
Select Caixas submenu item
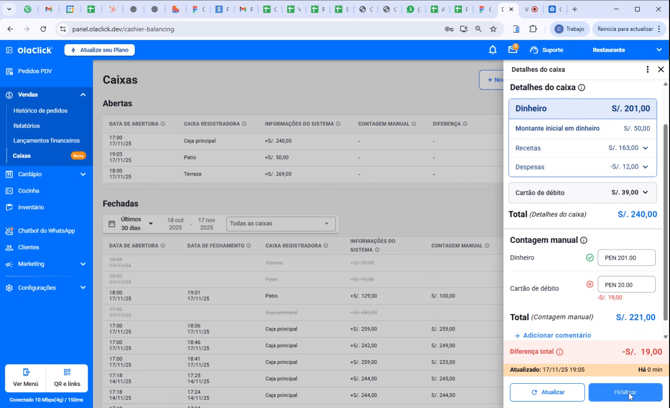pos(21,156)
